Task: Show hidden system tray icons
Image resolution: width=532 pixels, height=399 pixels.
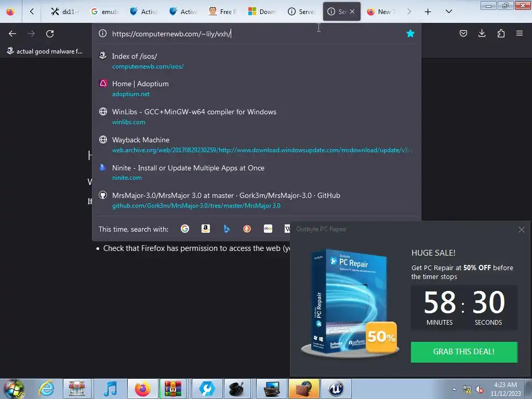Action: [x=454, y=389]
